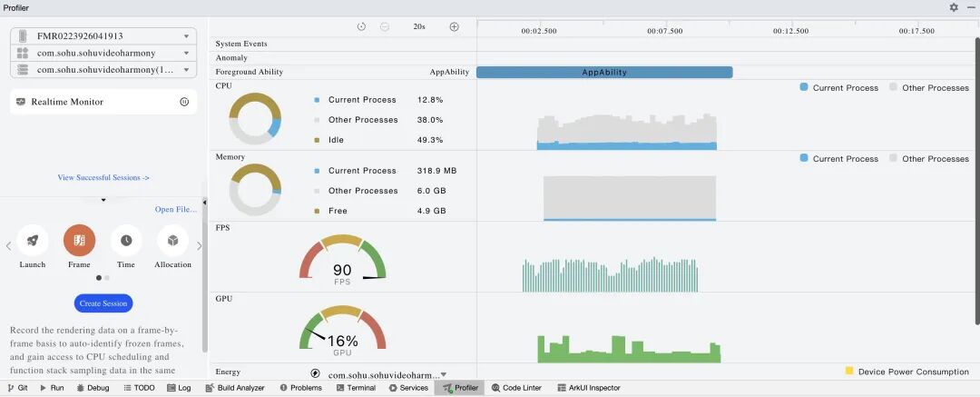Open the Services tool window

[408, 388]
